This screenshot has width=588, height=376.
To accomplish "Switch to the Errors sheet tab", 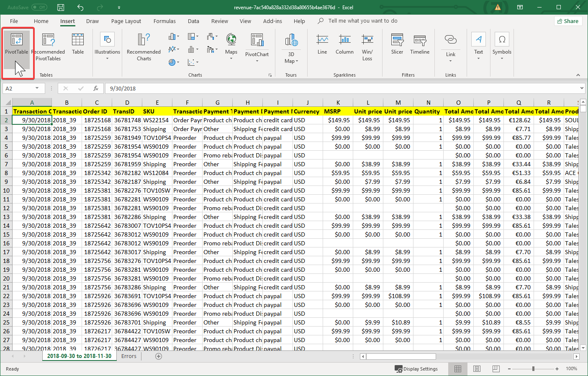I will click(x=128, y=356).
